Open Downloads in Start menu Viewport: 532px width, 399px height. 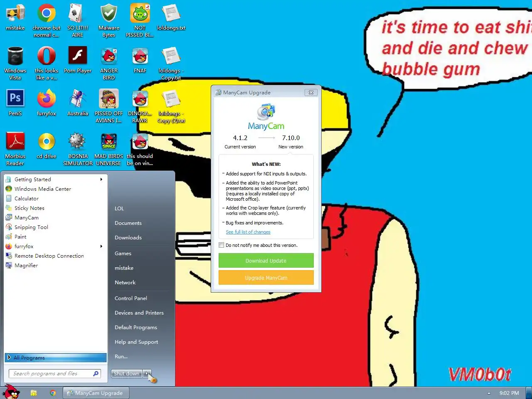[141, 238]
